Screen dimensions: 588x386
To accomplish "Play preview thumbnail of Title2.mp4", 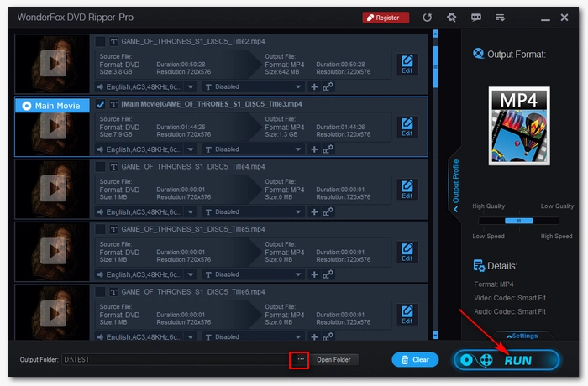I will [53, 63].
